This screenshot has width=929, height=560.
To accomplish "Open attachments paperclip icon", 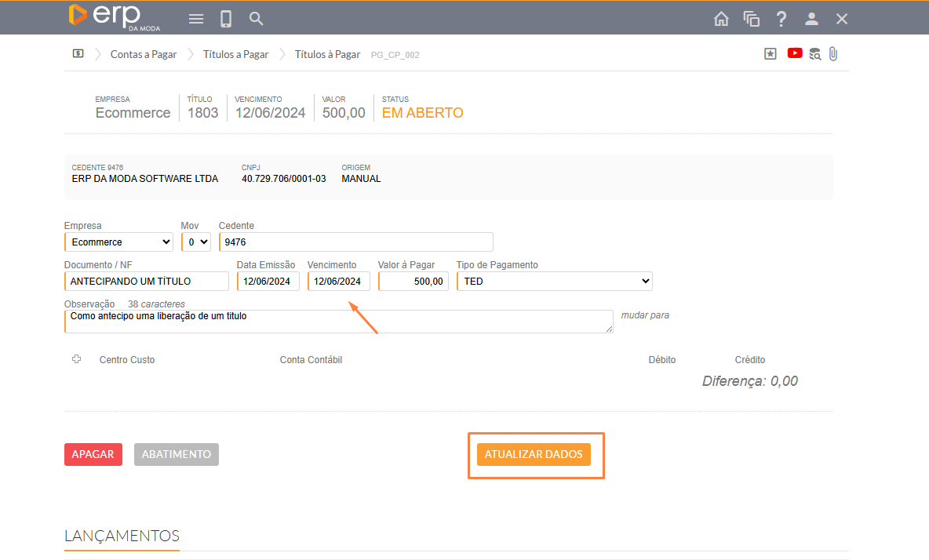I will (833, 54).
